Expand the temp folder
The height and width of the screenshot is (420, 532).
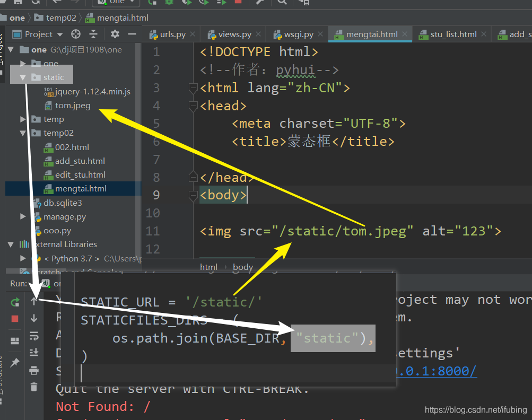click(x=23, y=119)
